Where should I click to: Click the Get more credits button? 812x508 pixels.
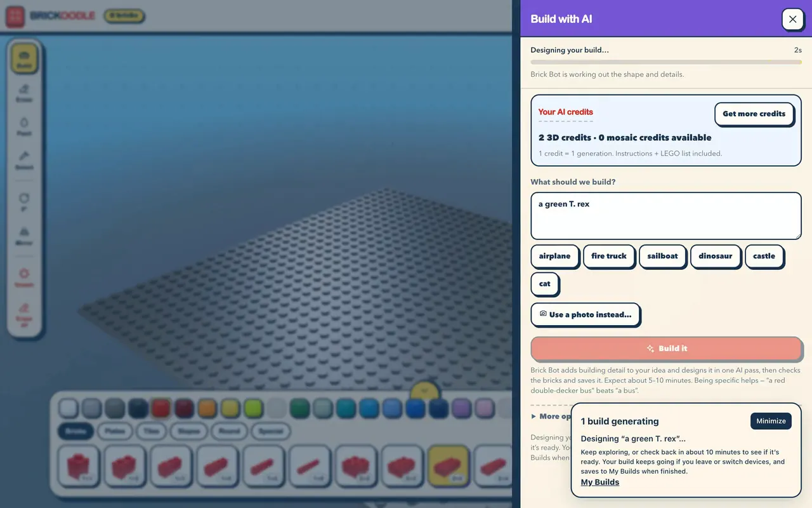[x=754, y=114]
